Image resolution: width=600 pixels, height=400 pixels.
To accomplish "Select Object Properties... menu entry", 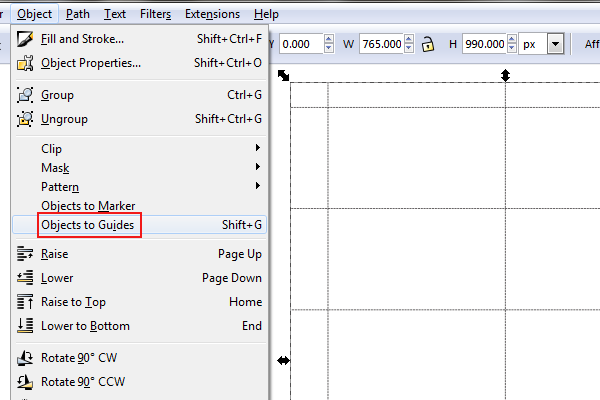I will coord(139,63).
